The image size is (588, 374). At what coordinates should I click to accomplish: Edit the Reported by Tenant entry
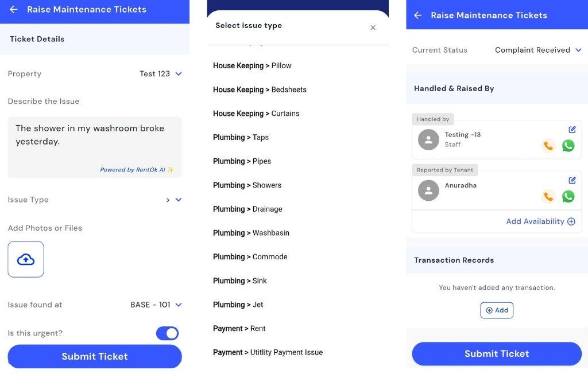(572, 180)
